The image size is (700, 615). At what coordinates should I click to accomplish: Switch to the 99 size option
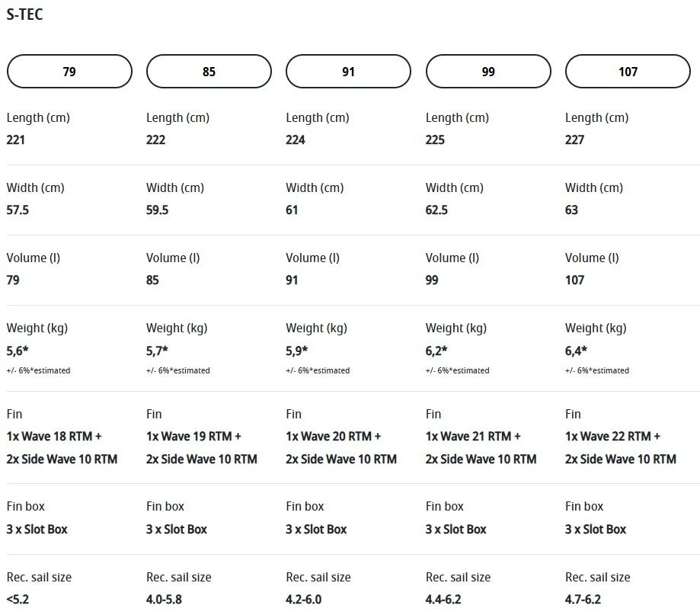coord(488,72)
